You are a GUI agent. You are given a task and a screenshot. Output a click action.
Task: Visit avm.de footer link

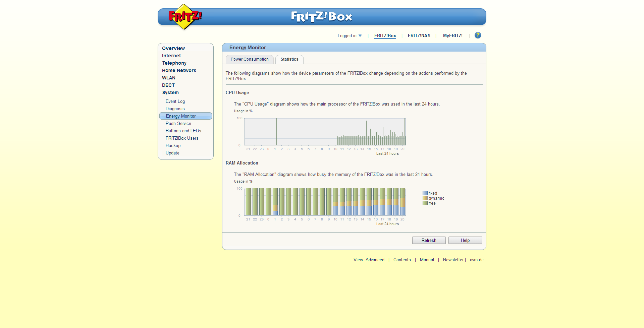point(477,260)
